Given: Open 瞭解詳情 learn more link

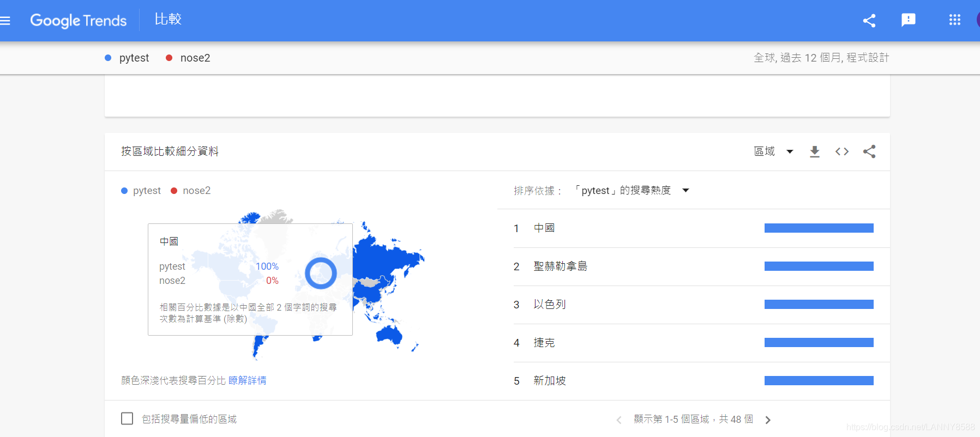Looking at the screenshot, I should click(247, 380).
